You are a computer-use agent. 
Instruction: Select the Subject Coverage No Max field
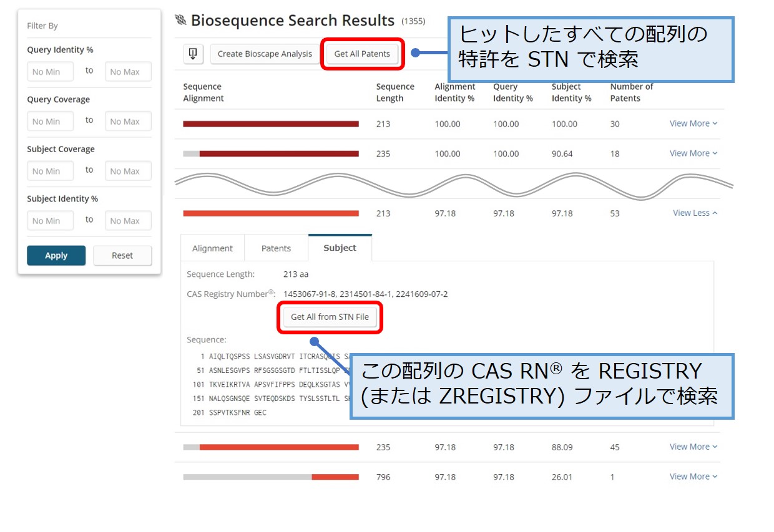(128, 172)
